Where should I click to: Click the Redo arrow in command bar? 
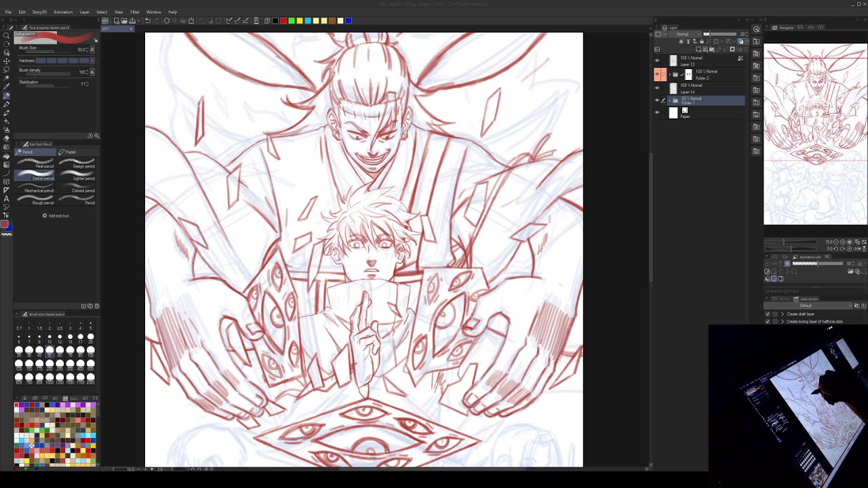[155, 20]
